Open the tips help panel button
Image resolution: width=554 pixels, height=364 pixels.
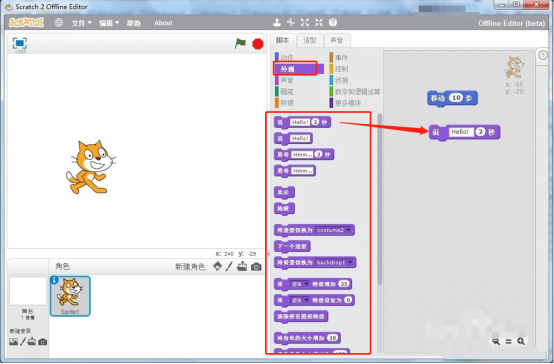pyautogui.click(x=543, y=55)
